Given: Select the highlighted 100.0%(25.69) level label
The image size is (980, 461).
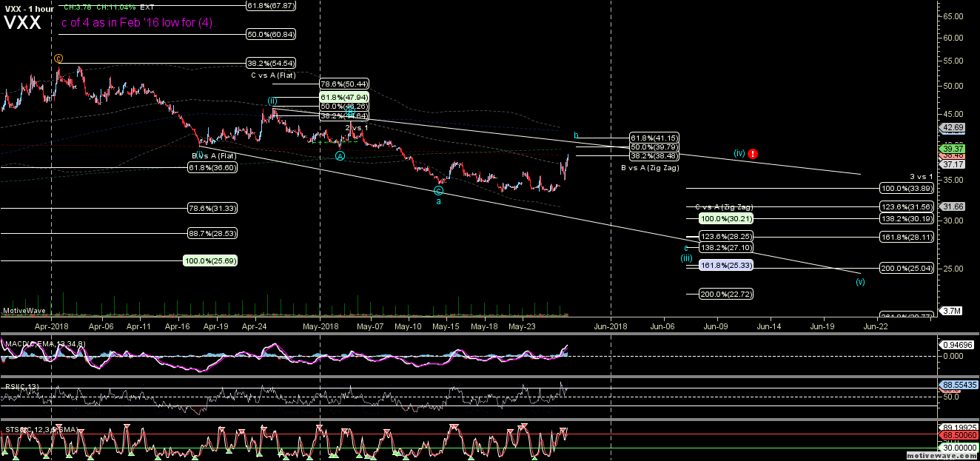Looking at the screenshot, I should 210,260.
